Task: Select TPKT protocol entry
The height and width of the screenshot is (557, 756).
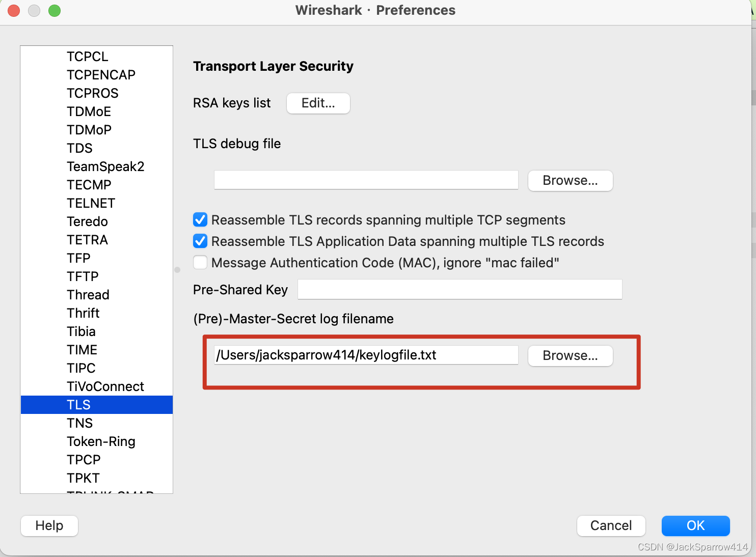Action: click(x=97, y=478)
